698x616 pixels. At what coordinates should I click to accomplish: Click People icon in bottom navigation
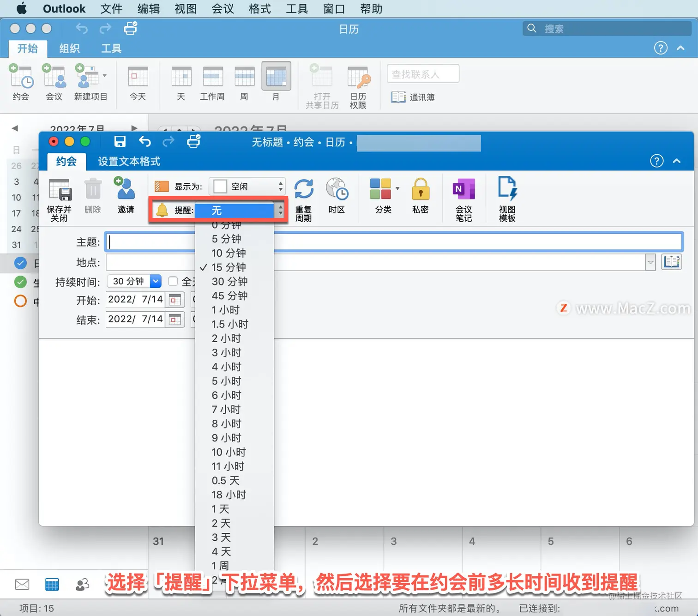pyautogui.click(x=82, y=584)
